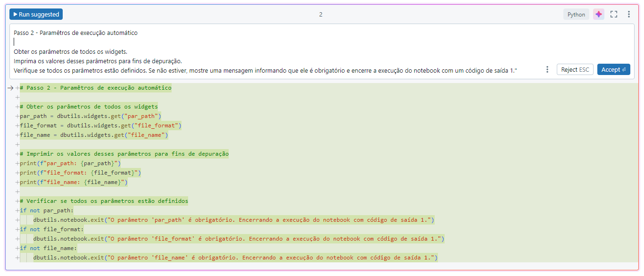
Task: Open the Databricks Assistant sparkle icon
Action: pyautogui.click(x=599, y=14)
